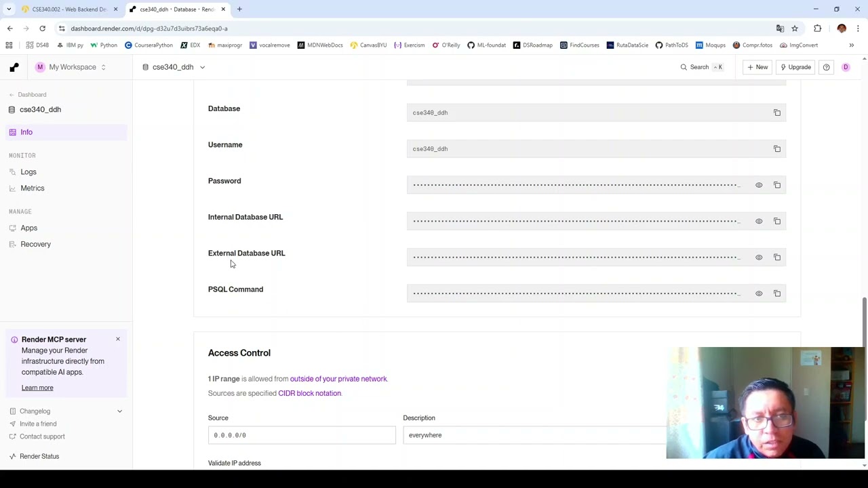868x488 pixels.
Task: Click the translate page icon
Action: (780, 28)
